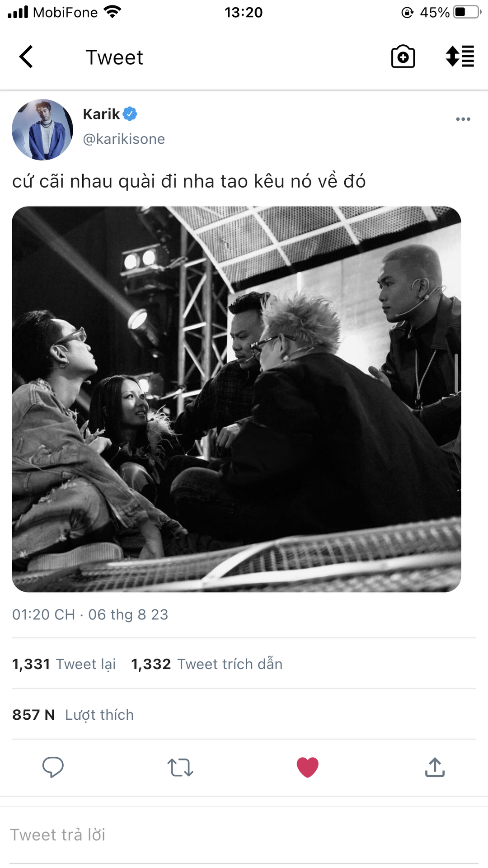Click the share upload icon
The width and height of the screenshot is (488, 868).
point(435,767)
